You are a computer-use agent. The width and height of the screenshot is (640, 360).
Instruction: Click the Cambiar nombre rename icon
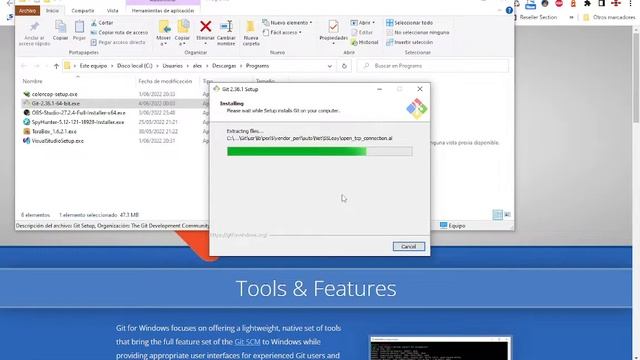coord(226,27)
